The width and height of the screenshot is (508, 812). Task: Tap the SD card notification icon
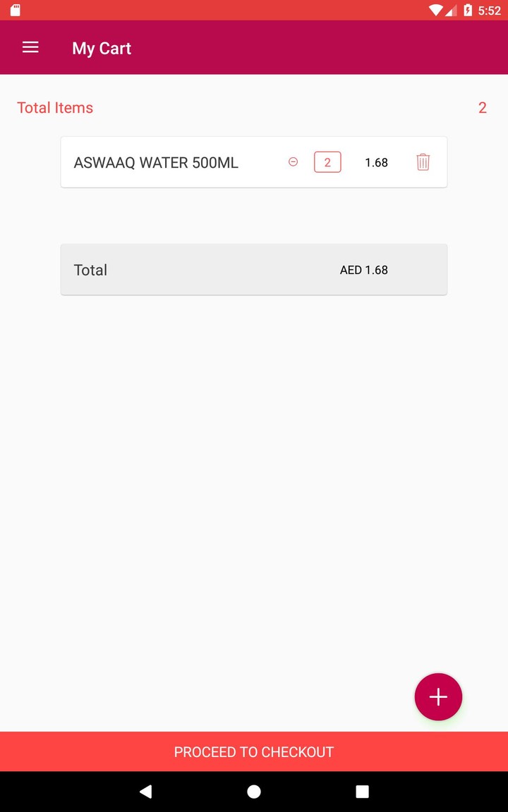click(x=16, y=10)
